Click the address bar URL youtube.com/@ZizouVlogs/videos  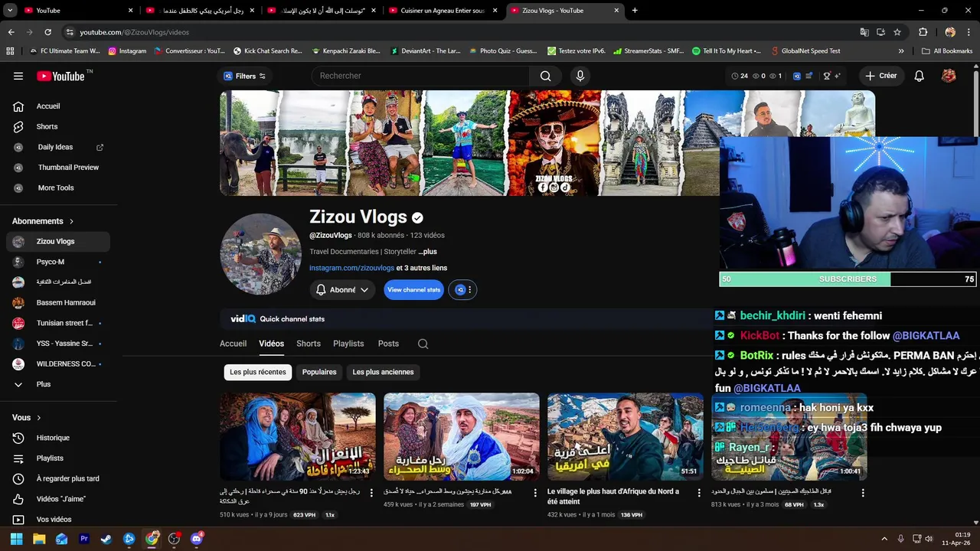(134, 32)
